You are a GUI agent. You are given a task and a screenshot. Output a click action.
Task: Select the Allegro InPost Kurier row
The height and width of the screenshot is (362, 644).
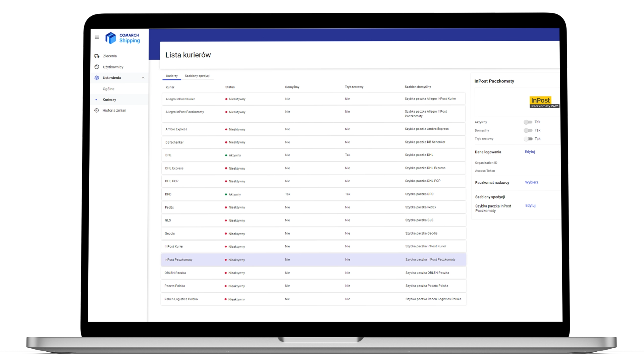[x=314, y=99]
